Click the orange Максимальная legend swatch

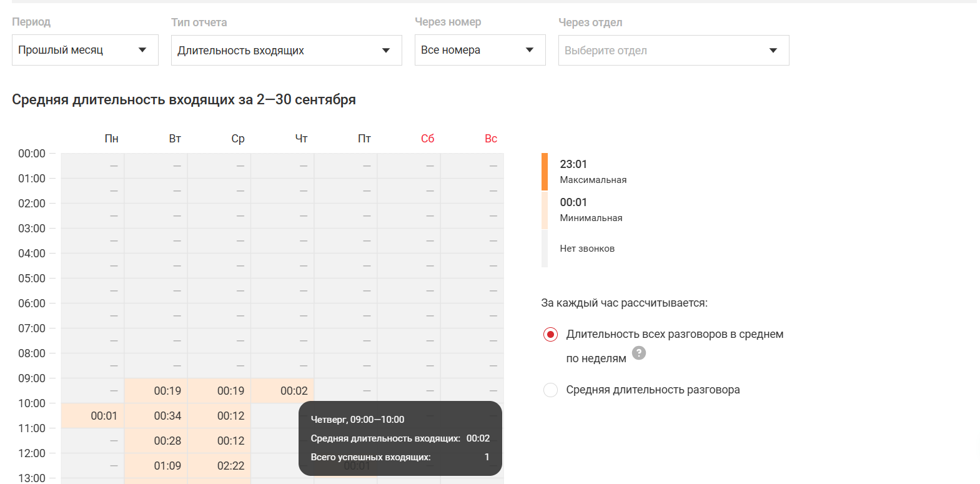tap(545, 172)
